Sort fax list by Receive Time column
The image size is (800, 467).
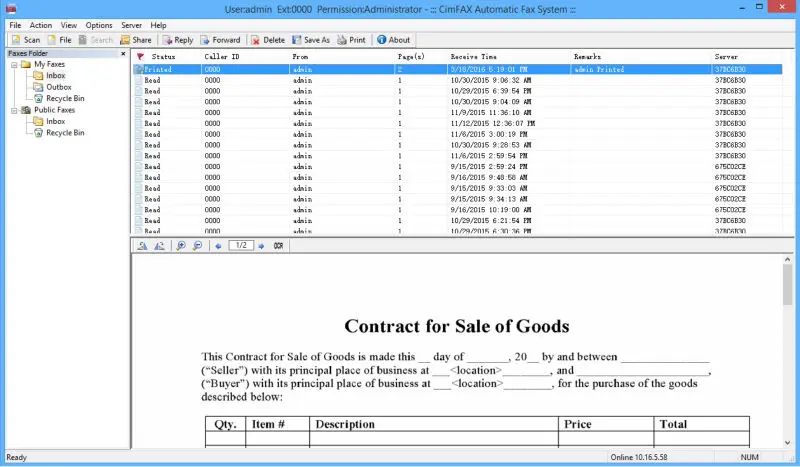tap(474, 57)
